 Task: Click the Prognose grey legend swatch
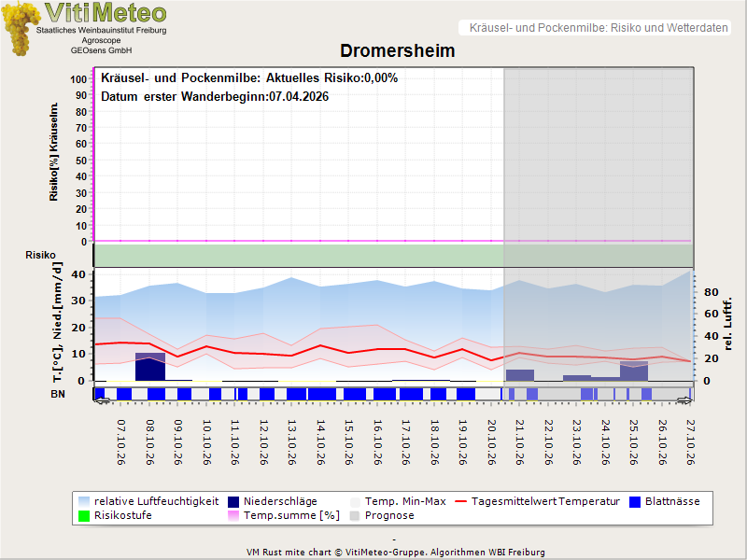[x=355, y=516]
